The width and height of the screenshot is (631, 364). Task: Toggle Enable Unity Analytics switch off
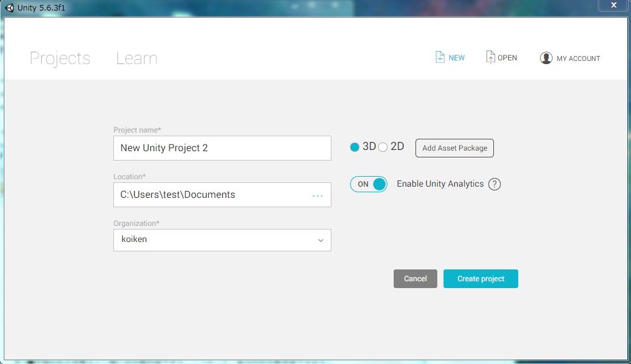tap(368, 184)
